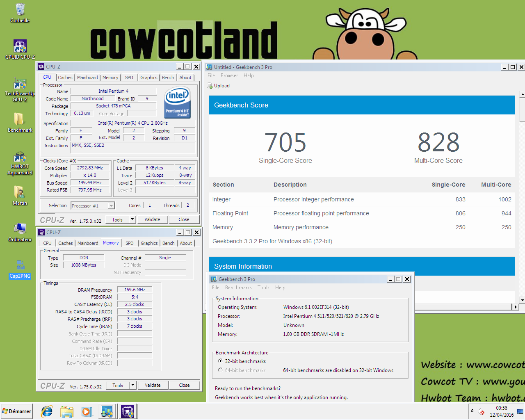This screenshot has height=420, width=525.
Task: Show hidden tray icons arrow
Action: coord(472,411)
